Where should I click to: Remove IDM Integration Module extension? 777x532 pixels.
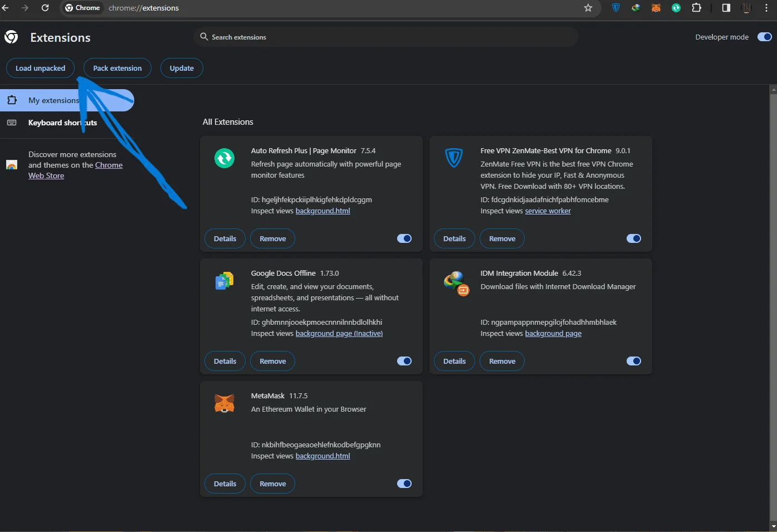(x=502, y=361)
